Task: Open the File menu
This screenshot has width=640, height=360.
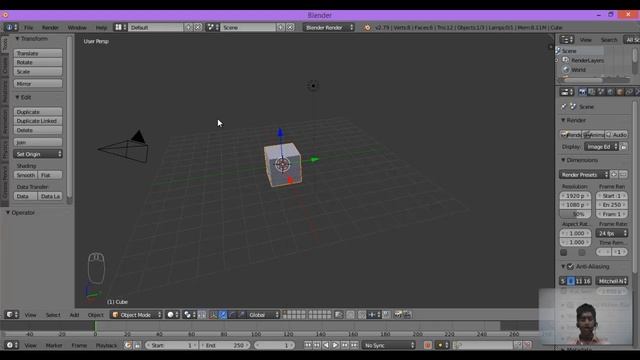Action: pyautogui.click(x=29, y=27)
